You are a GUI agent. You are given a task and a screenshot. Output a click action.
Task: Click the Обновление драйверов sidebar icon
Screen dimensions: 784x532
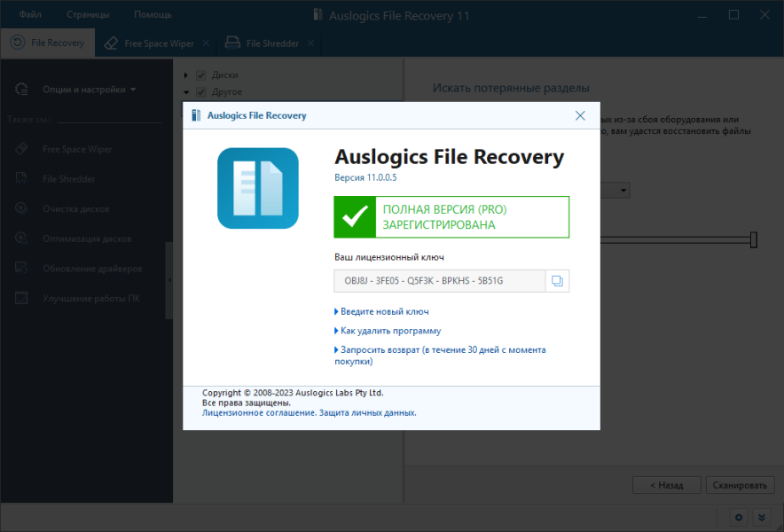click(x=21, y=268)
